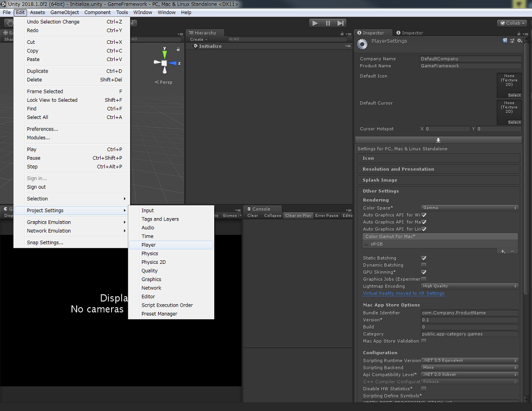This screenshot has width=532, height=411.
Task: Click the Unity logo in title bar
Action: click(x=4, y=4)
